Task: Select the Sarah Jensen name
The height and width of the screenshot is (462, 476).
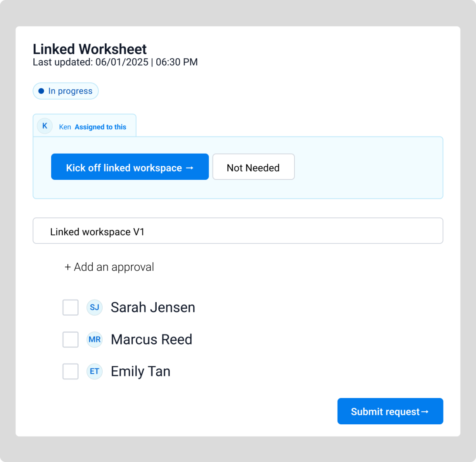Action: pos(153,308)
